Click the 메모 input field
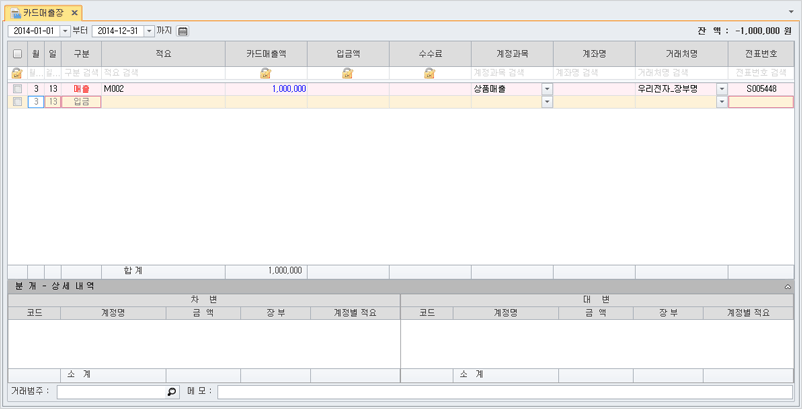 click(x=505, y=392)
